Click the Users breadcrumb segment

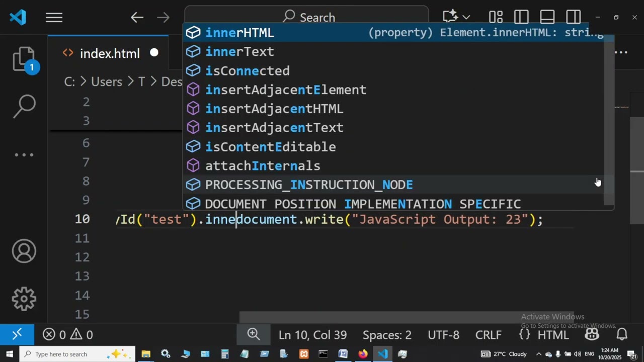click(x=106, y=81)
